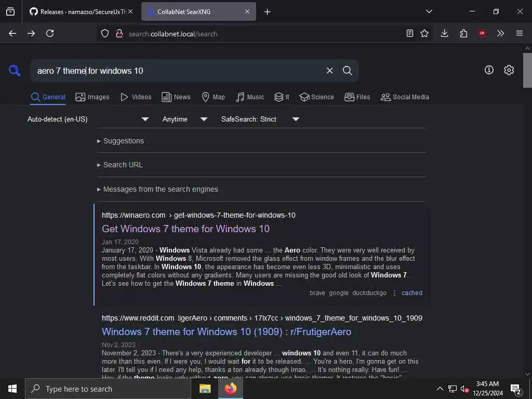Image resolution: width=532 pixels, height=399 pixels.
Task: Open r/FrutigerAero Windows 7 theme result
Action: [227, 331]
